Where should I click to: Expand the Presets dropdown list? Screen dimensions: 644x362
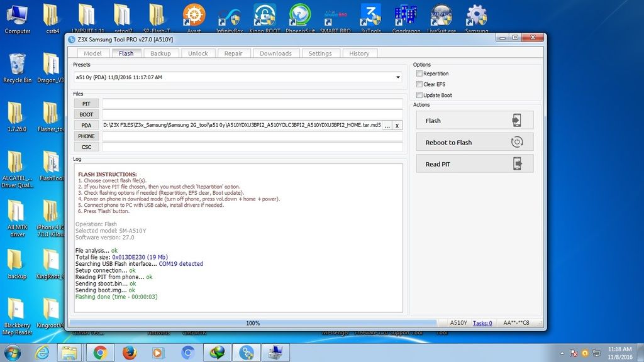pos(398,77)
